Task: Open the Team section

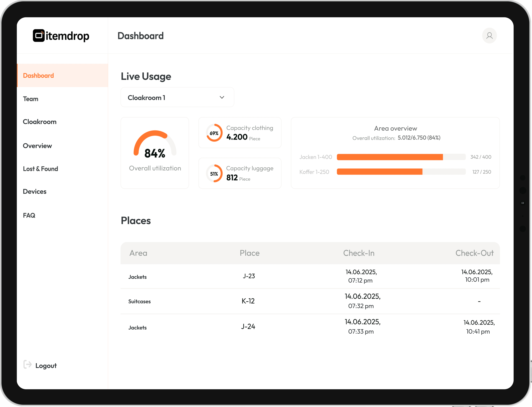Action: (x=31, y=99)
